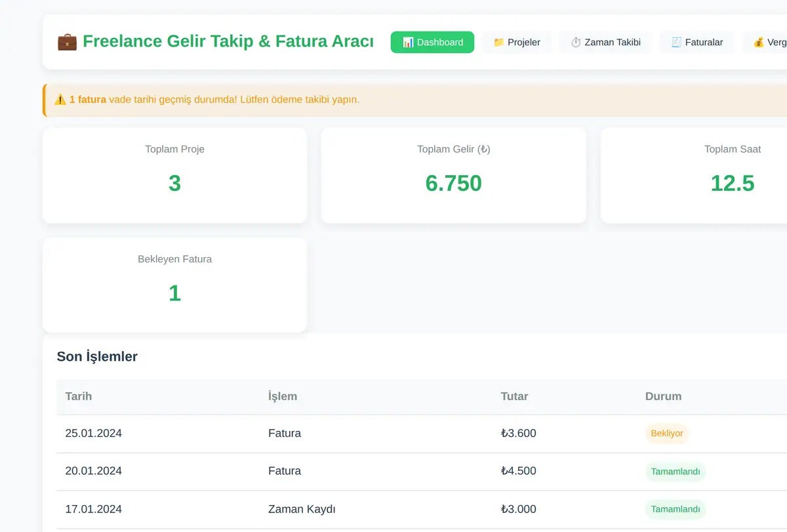Click the Son İşlemler heading
This screenshot has width=787, height=532.
click(97, 356)
